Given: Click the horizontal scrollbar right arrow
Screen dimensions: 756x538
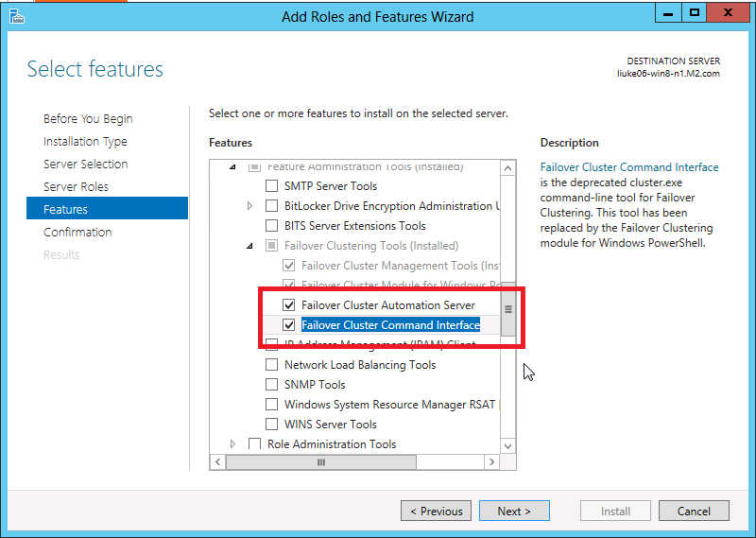Looking at the screenshot, I should click(x=490, y=462).
